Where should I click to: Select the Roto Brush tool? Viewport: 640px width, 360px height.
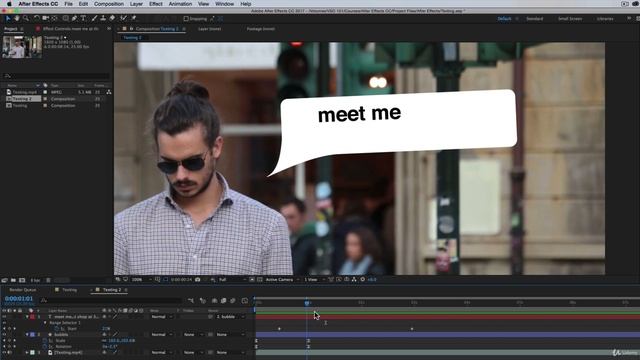[123, 18]
